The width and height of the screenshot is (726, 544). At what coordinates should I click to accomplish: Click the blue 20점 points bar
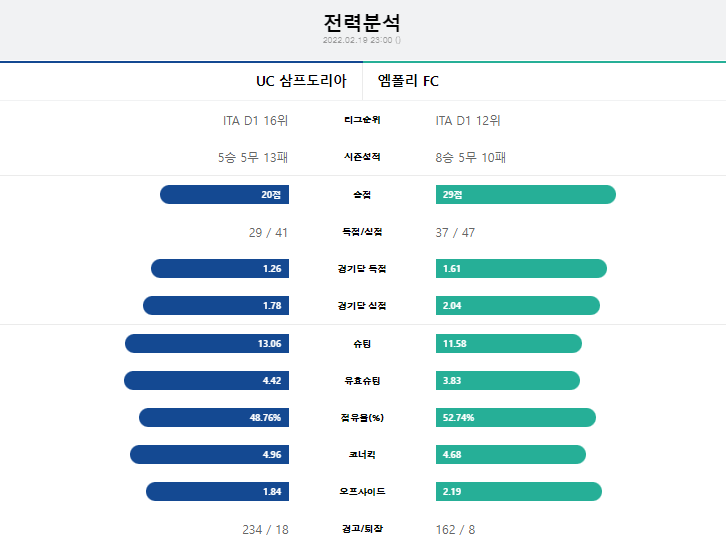point(225,194)
